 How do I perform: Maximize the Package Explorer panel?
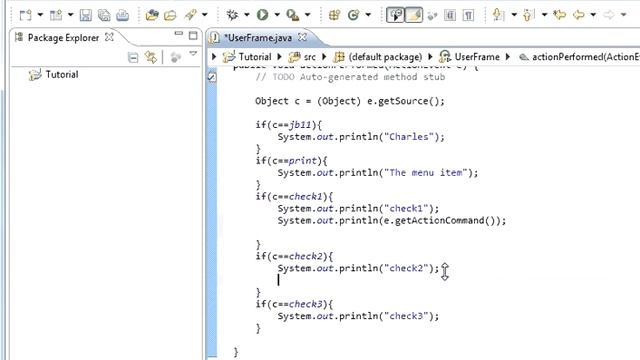click(193, 36)
